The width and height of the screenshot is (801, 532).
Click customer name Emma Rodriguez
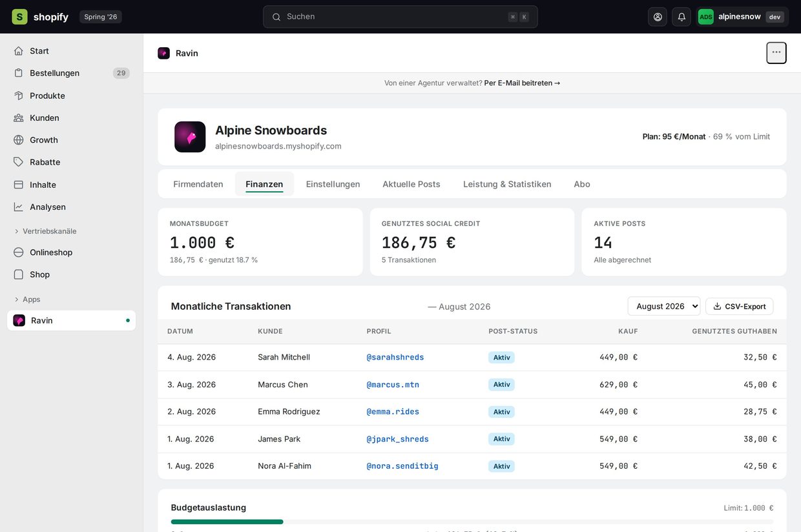(289, 411)
